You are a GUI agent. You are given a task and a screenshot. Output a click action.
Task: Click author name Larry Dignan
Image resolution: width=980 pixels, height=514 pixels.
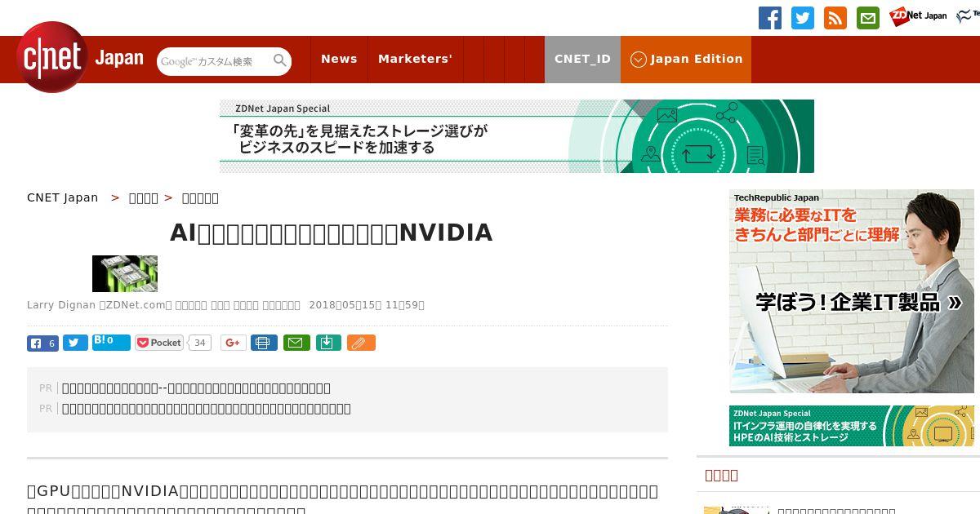click(x=61, y=305)
